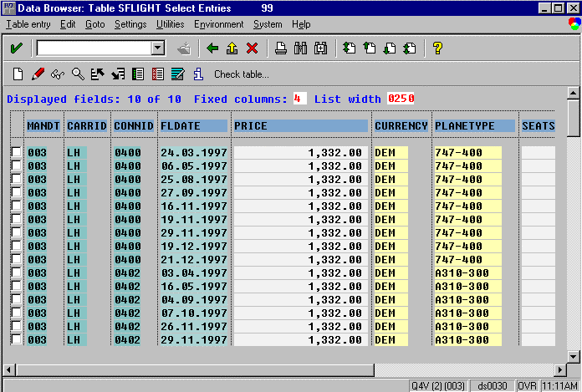Click the red Cancel X icon
The image size is (582, 392).
pos(251,48)
